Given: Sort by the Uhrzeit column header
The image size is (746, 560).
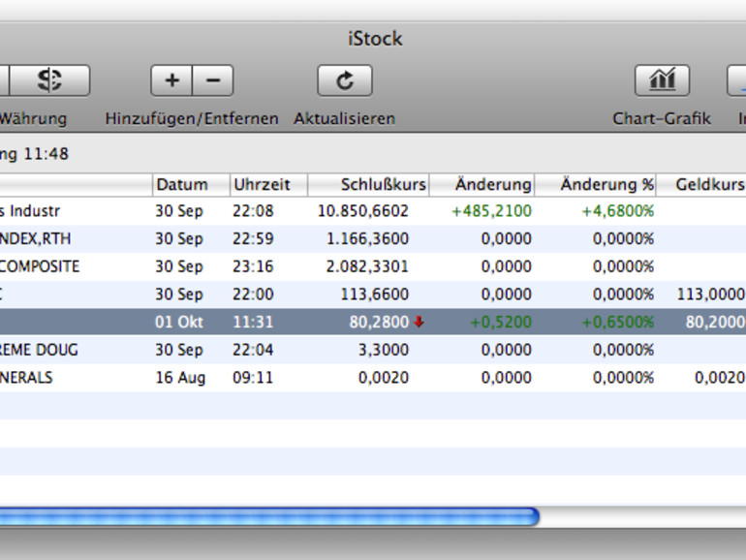Looking at the screenshot, I should (x=268, y=185).
